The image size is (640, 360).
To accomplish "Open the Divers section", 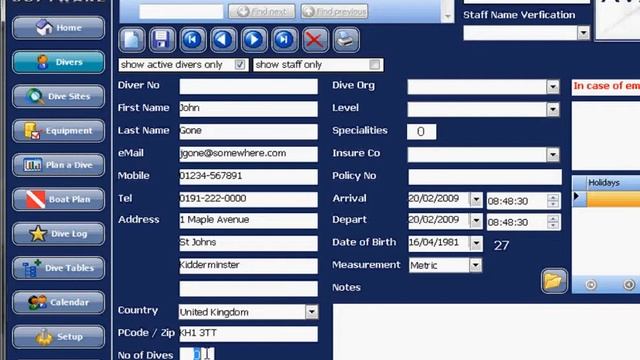I will point(58,62).
